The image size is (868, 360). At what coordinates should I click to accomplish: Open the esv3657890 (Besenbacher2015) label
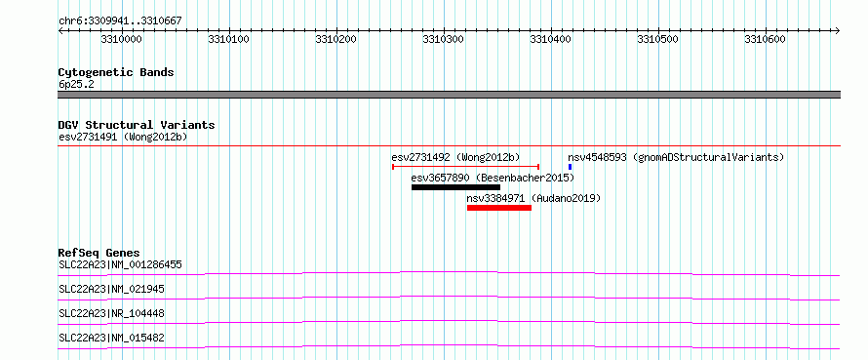493,178
